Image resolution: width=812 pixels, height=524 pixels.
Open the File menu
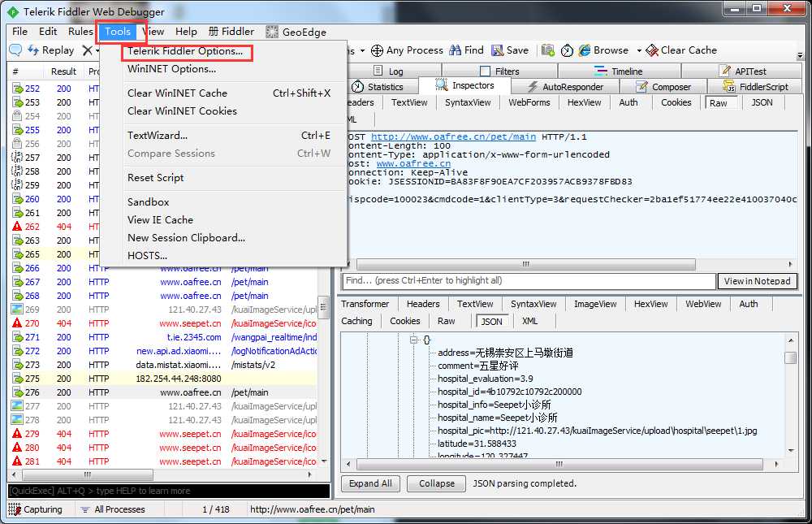19,32
